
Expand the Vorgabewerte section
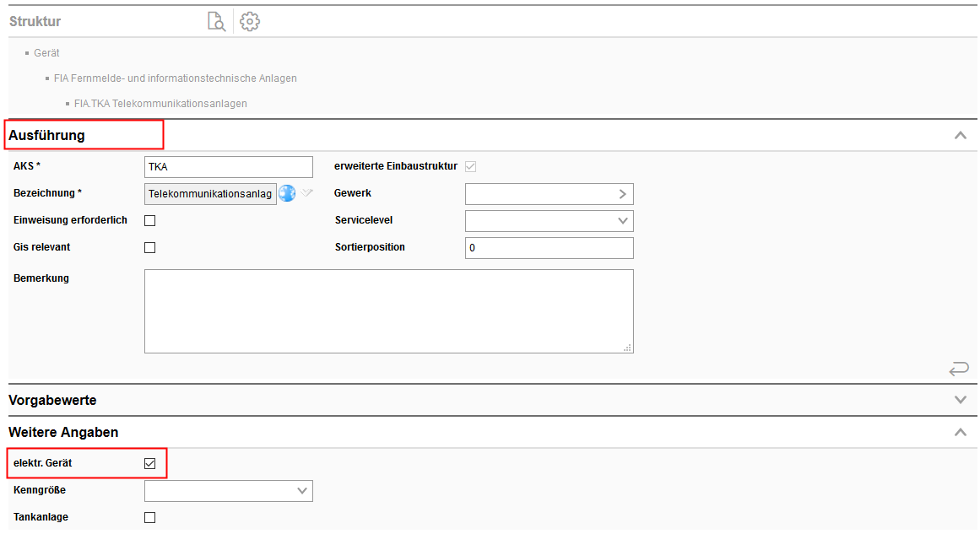[960, 400]
